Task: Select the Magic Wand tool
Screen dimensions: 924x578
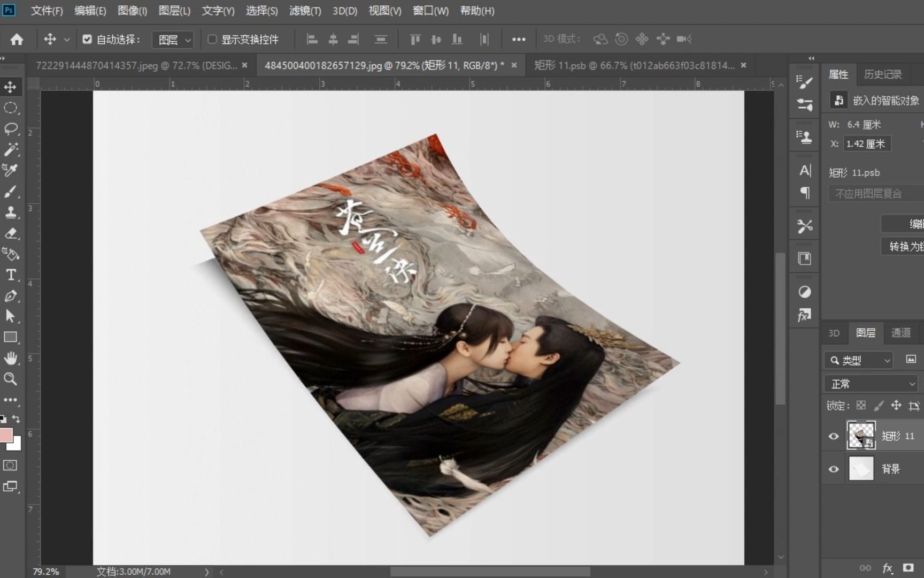Action: tap(10, 149)
